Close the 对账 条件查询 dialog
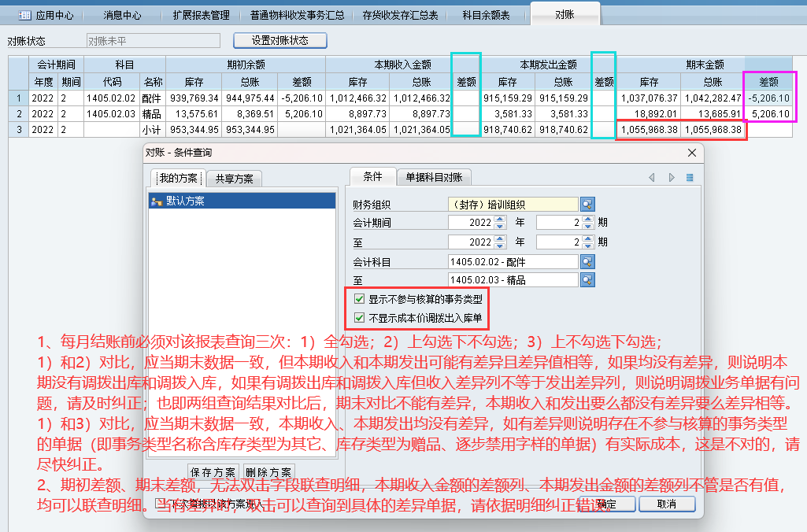 click(x=692, y=152)
